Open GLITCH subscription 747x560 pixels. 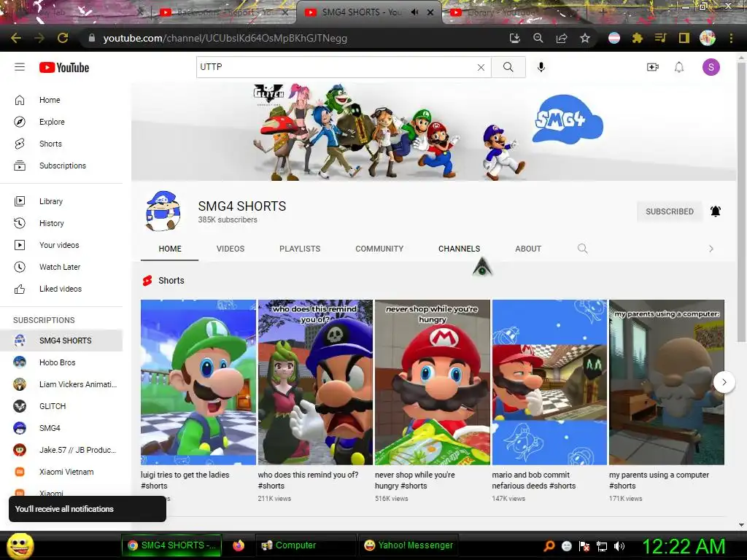click(x=61, y=406)
